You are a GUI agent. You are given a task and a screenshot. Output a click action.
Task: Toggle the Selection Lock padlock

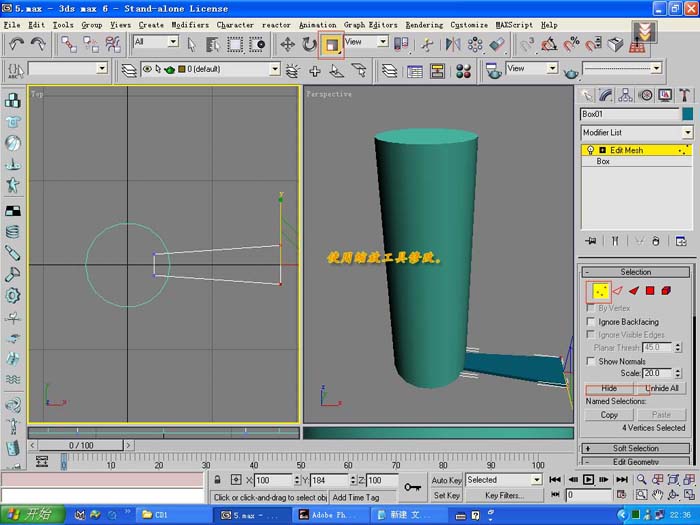(x=217, y=480)
